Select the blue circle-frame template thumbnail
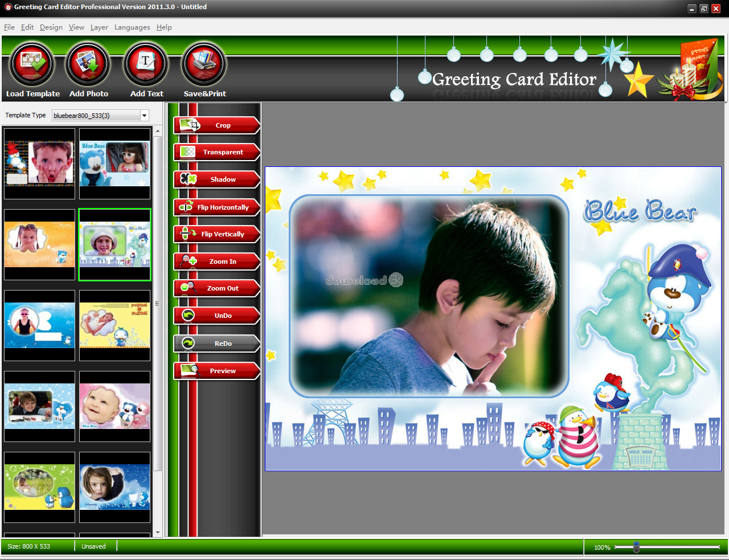 [x=39, y=325]
